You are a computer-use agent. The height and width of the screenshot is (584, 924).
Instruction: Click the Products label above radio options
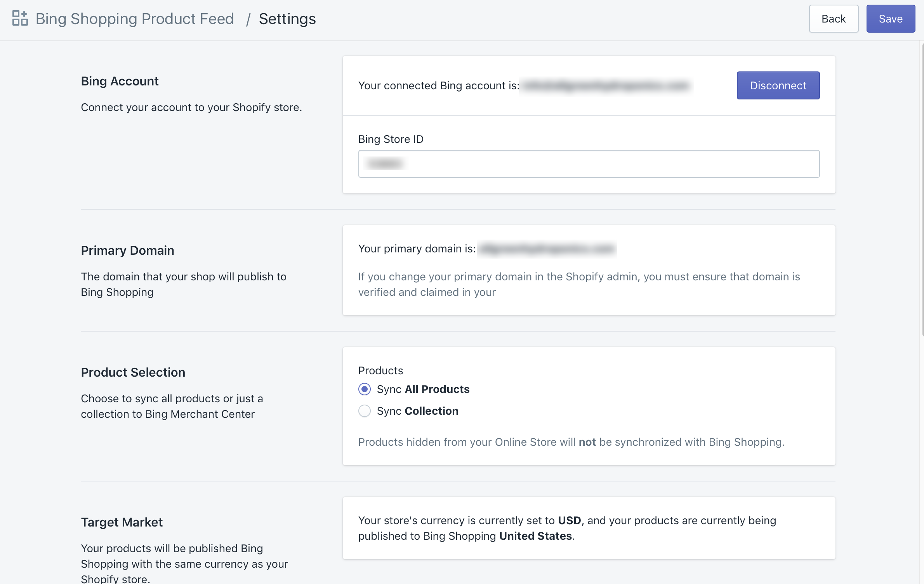[x=380, y=370]
